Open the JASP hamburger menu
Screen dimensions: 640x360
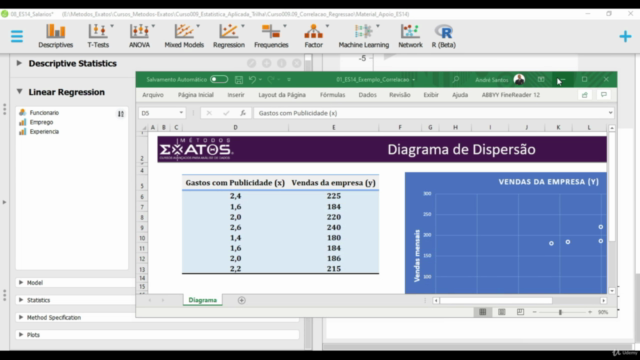(x=17, y=36)
